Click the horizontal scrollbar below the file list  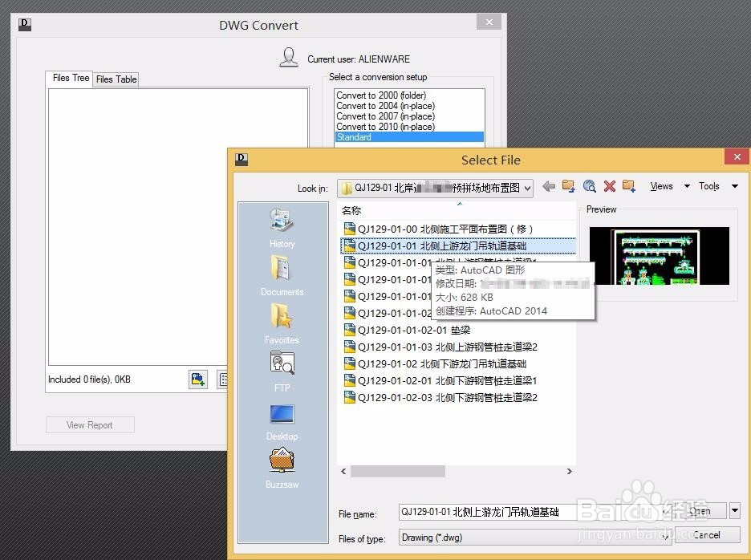click(x=396, y=472)
